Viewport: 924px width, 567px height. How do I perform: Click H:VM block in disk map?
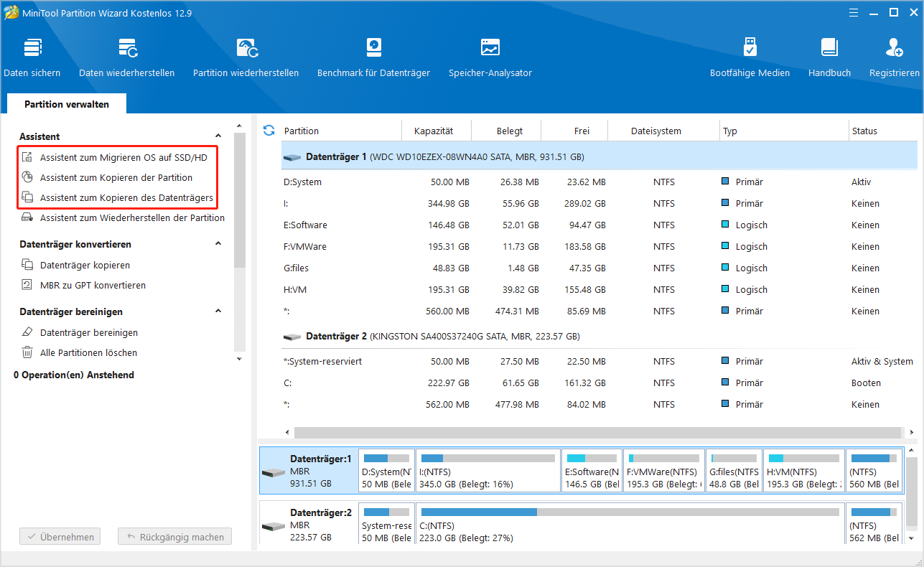tap(804, 471)
